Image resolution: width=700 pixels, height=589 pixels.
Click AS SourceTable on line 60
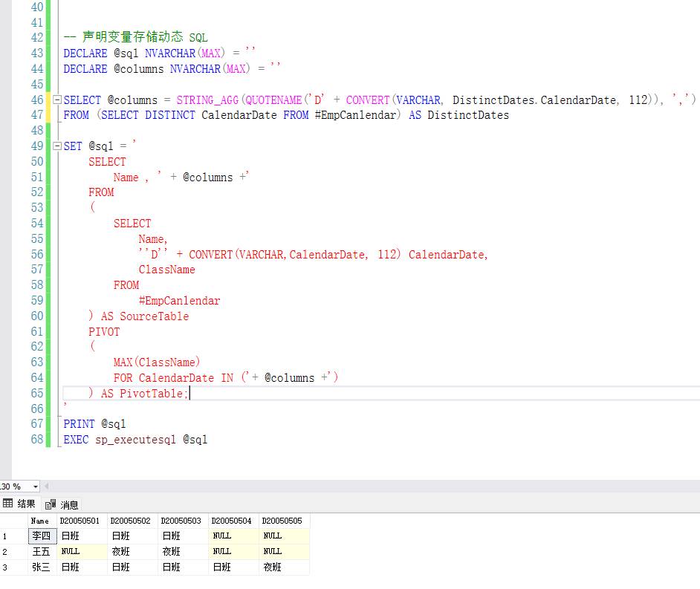(x=145, y=316)
